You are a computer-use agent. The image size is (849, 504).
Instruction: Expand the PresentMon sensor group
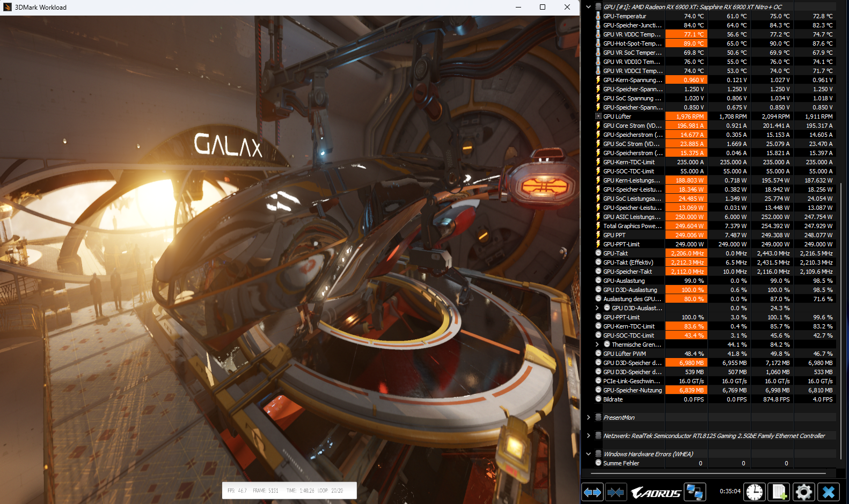(588, 418)
